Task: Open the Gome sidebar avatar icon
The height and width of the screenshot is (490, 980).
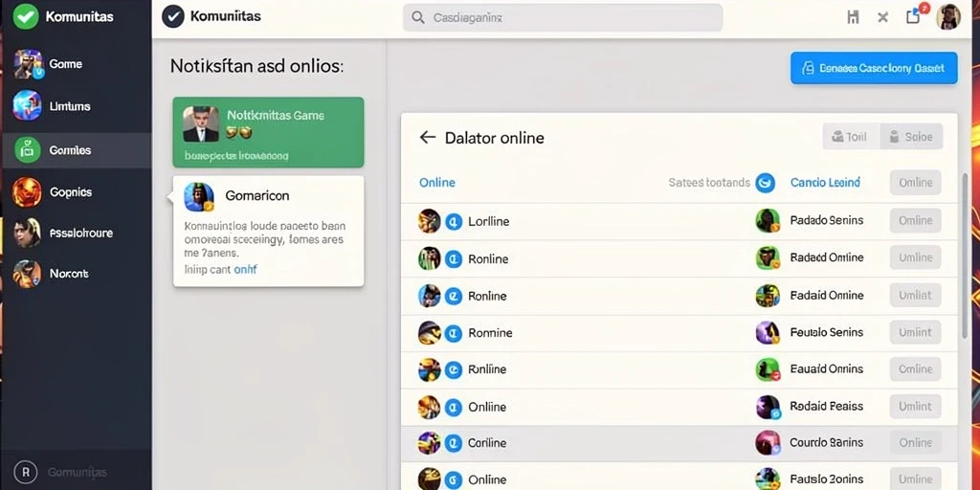Action: [28, 64]
